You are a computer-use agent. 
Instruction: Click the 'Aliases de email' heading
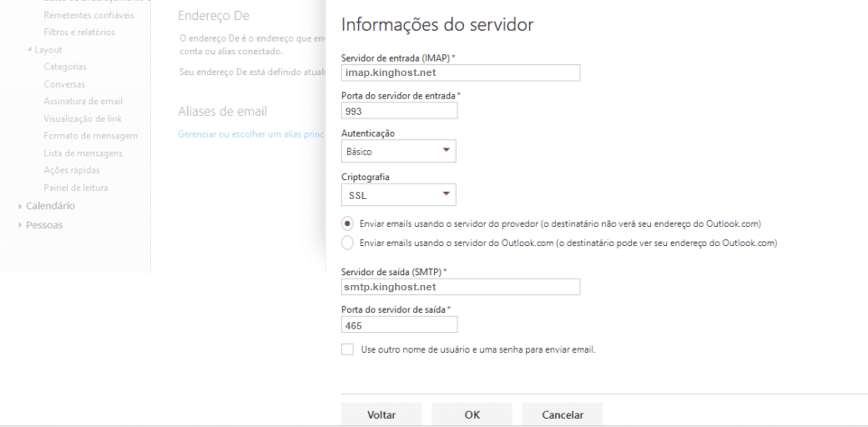click(222, 111)
